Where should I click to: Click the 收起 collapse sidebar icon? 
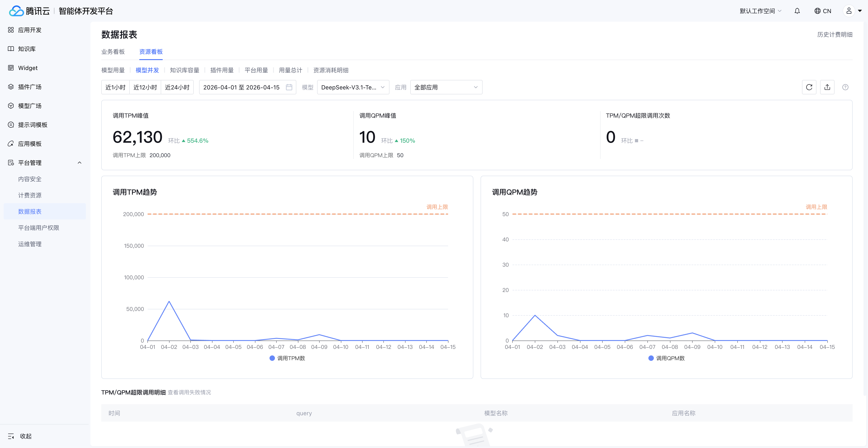[11, 436]
